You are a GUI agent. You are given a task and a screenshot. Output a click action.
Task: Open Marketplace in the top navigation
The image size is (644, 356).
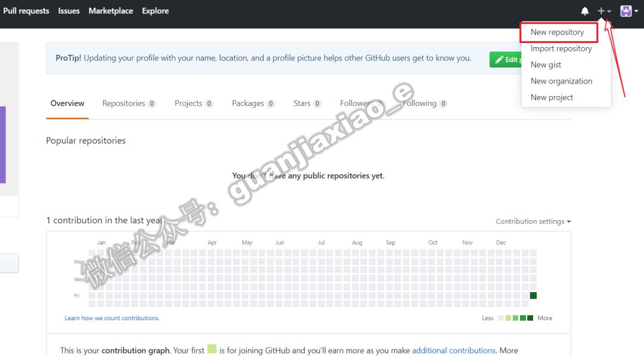(110, 11)
